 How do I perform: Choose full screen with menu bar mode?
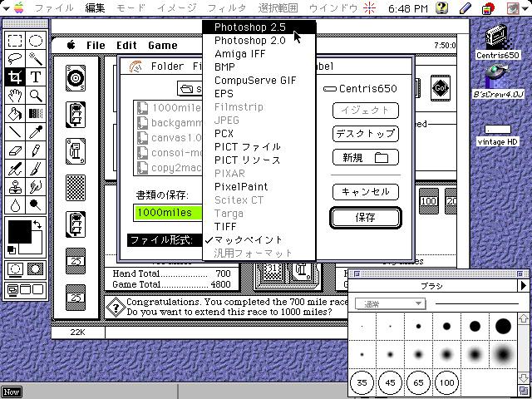[26, 289]
